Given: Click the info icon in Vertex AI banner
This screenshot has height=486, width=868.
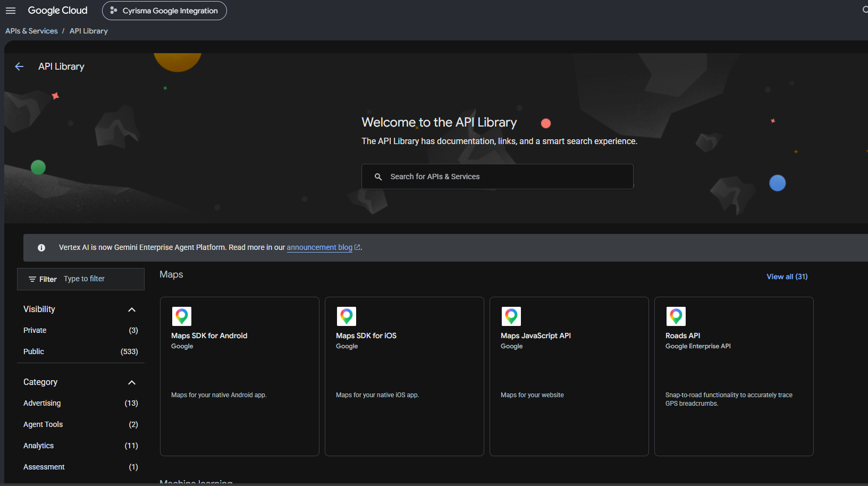Looking at the screenshot, I should 41,248.
